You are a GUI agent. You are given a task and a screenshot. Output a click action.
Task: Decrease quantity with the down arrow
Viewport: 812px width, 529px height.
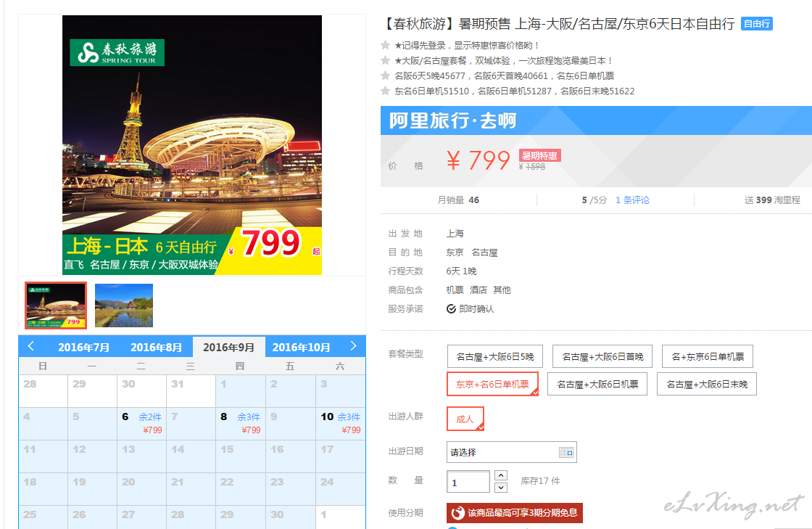pyautogui.click(x=501, y=488)
